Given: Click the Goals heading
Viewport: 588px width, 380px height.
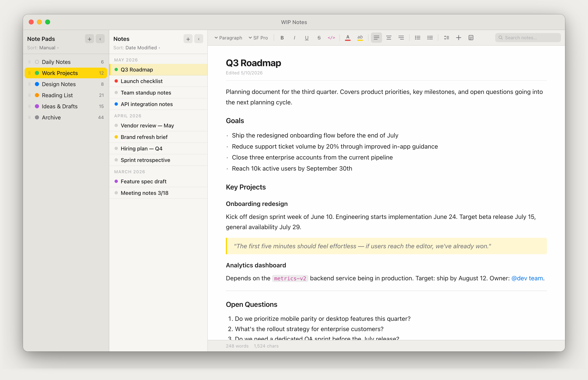Looking at the screenshot, I should (x=235, y=121).
